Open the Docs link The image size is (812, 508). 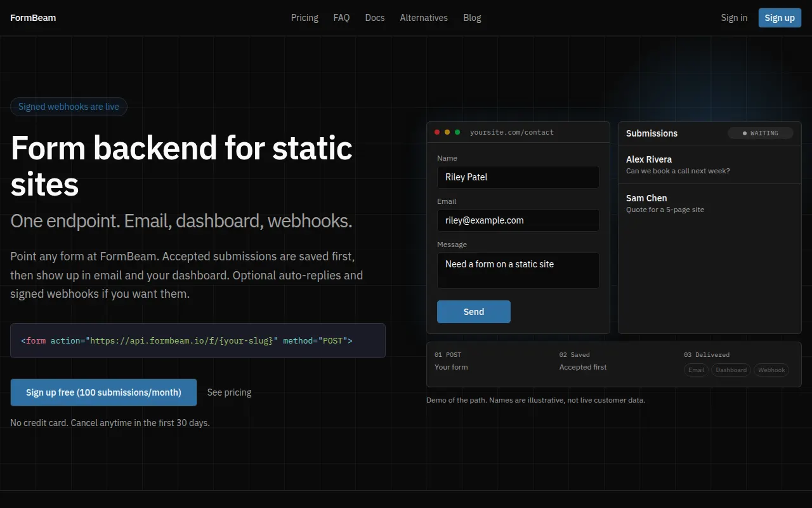coord(375,18)
